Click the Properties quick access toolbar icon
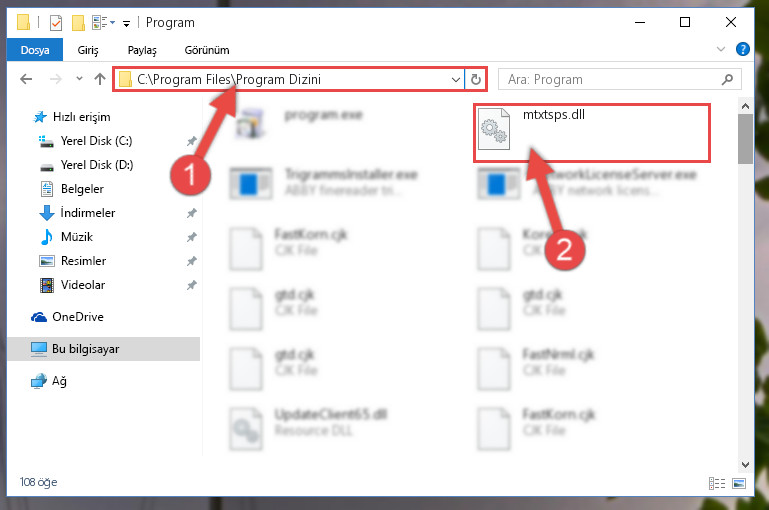Screen dimensions: 769x510 [x=56, y=23]
